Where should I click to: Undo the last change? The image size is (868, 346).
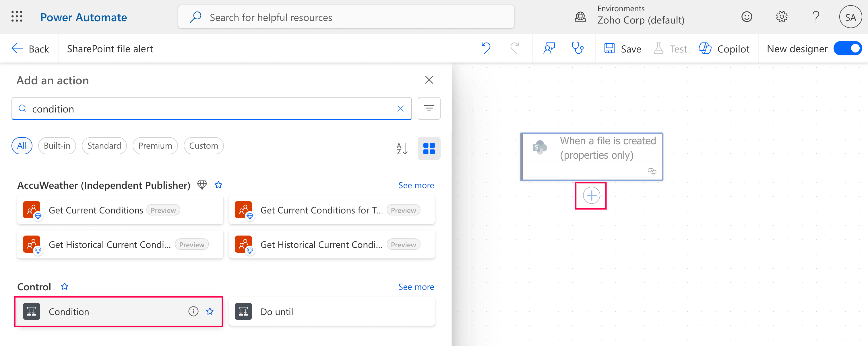(486, 48)
